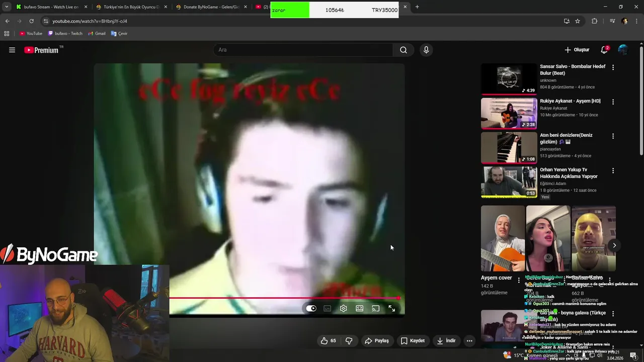The width and height of the screenshot is (644, 362).
Task: Open the Chrome apps grid shortcut
Action: pyautogui.click(x=7, y=34)
